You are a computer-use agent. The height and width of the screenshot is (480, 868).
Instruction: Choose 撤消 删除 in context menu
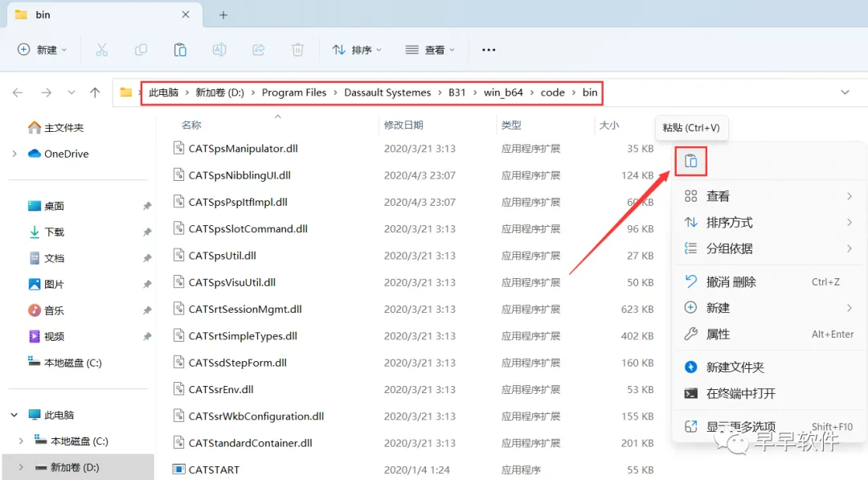(x=769, y=281)
